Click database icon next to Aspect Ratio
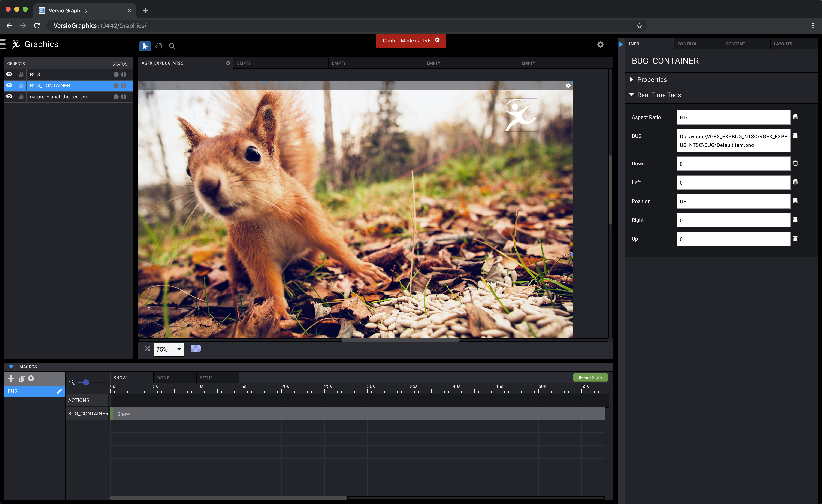The height and width of the screenshot is (504, 822). click(x=795, y=117)
